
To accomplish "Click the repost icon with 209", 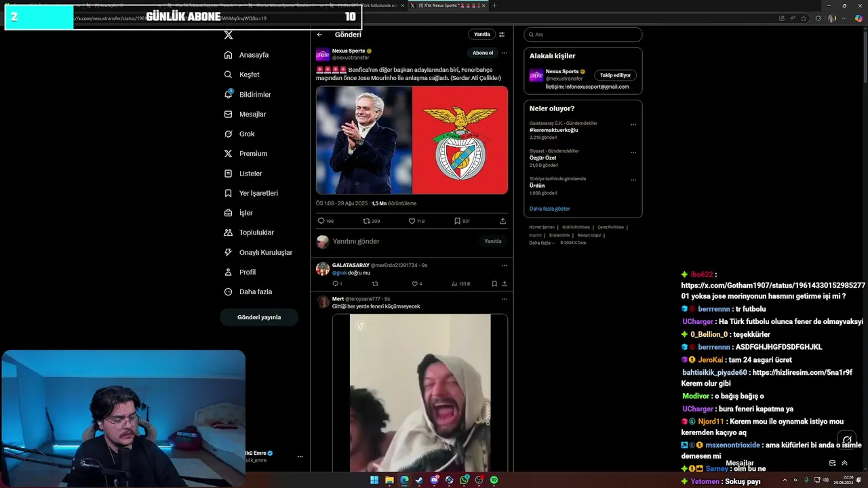I will 371,221.
